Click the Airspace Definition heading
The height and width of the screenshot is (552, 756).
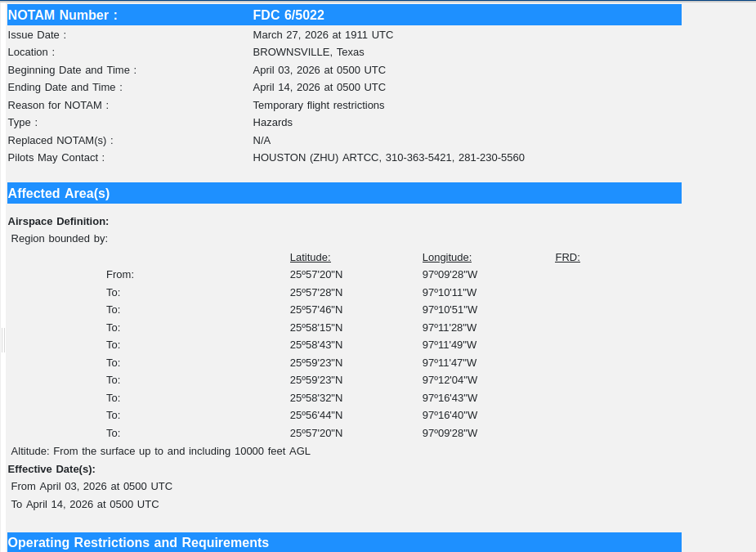click(x=58, y=222)
